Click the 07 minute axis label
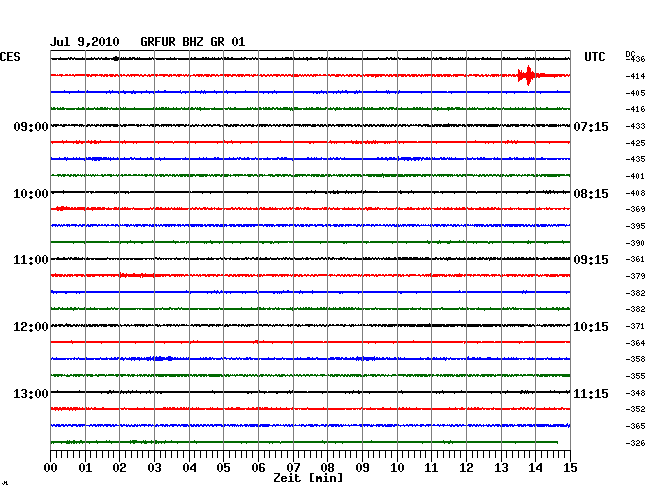The width and height of the screenshot is (650, 494). point(293,468)
